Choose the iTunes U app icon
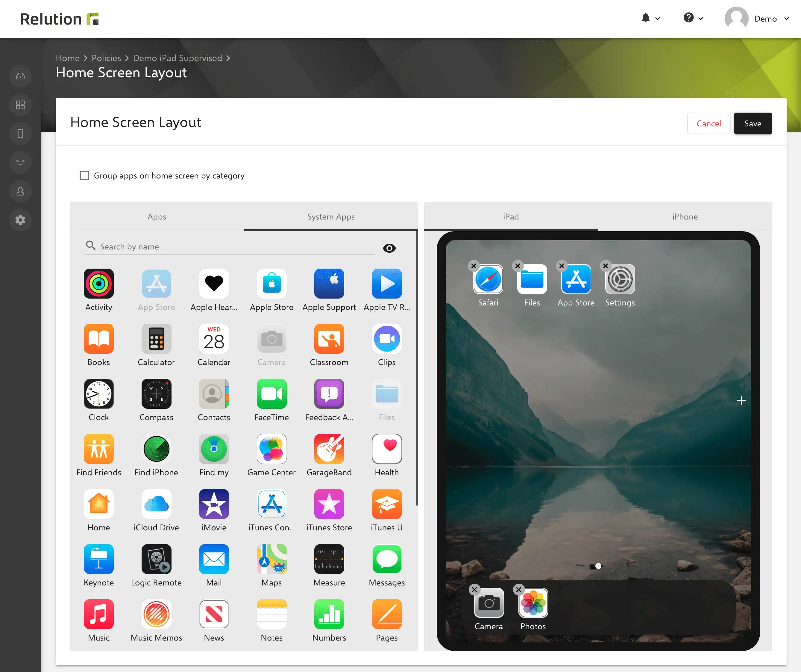The width and height of the screenshot is (801, 672). (x=386, y=504)
